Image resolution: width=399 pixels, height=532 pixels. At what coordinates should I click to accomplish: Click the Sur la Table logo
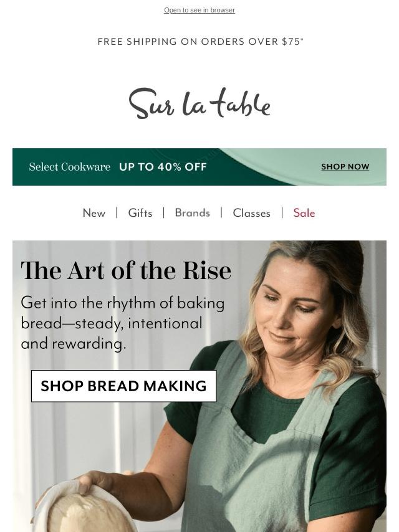(199, 103)
